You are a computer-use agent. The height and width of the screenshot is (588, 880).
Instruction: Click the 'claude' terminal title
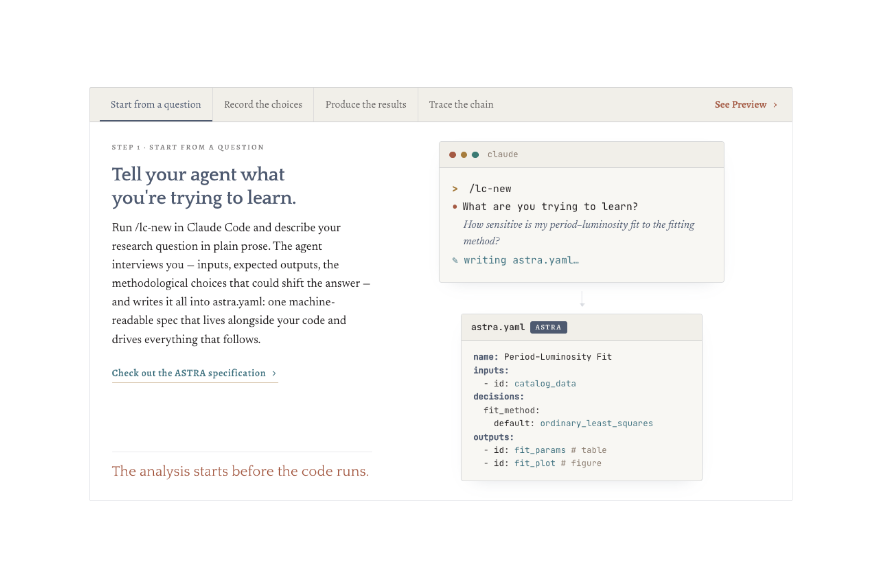pyautogui.click(x=502, y=155)
